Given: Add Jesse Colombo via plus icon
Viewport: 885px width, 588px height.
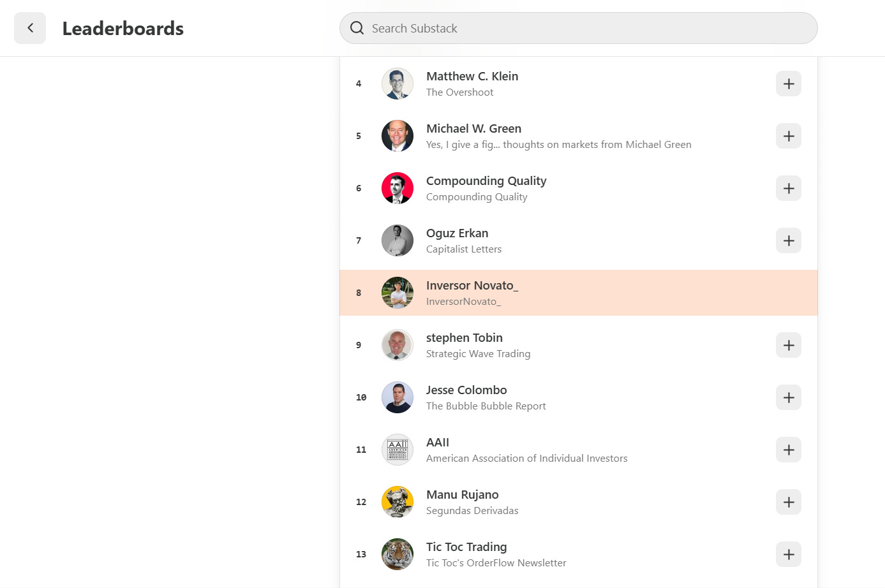Looking at the screenshot, I should pyautogui.click(x=789, y=397).
